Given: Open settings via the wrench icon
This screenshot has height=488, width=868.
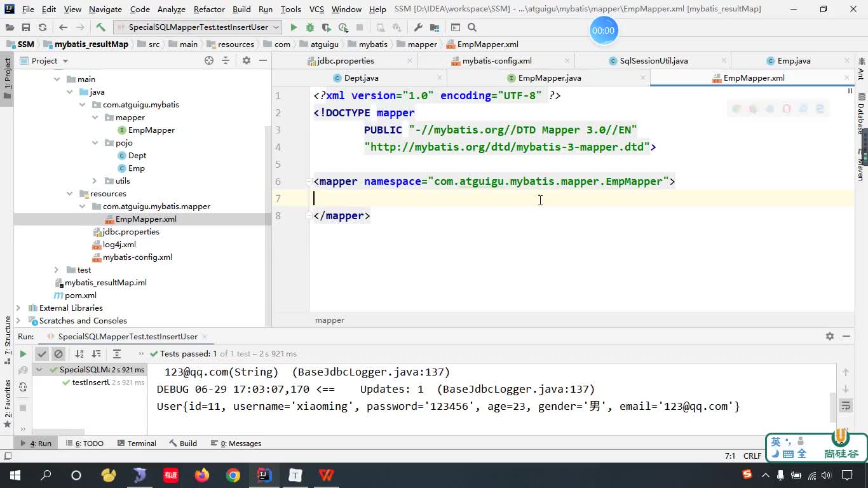Looking at the screenshot, I should point(418,27).
